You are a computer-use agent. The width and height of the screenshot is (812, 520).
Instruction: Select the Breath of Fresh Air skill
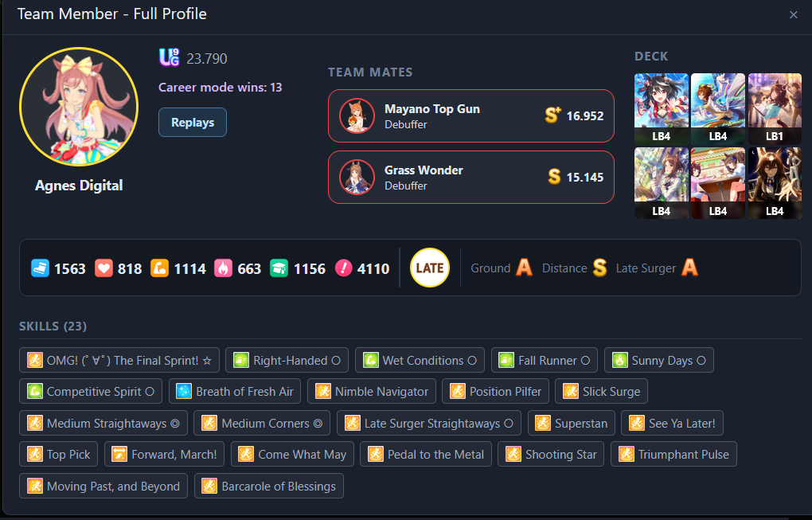tap(235, 391)
